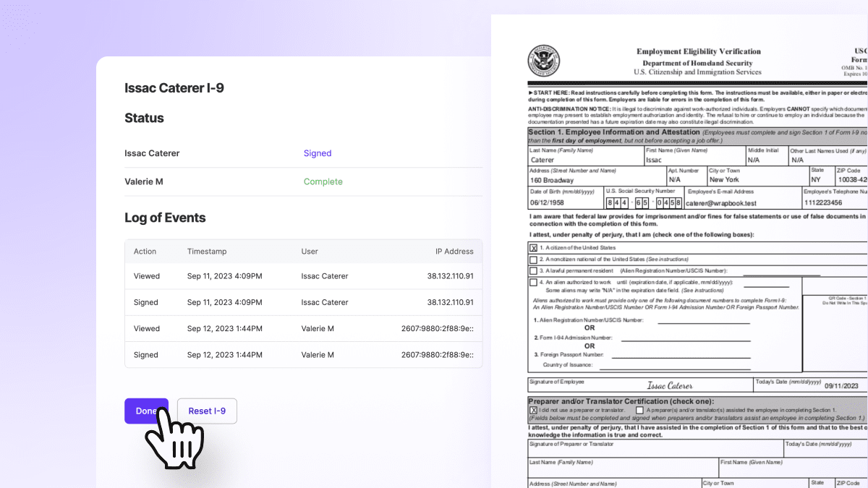
Task: Check the noncitizen national checkbox
Action: click(x=534, y=260)
